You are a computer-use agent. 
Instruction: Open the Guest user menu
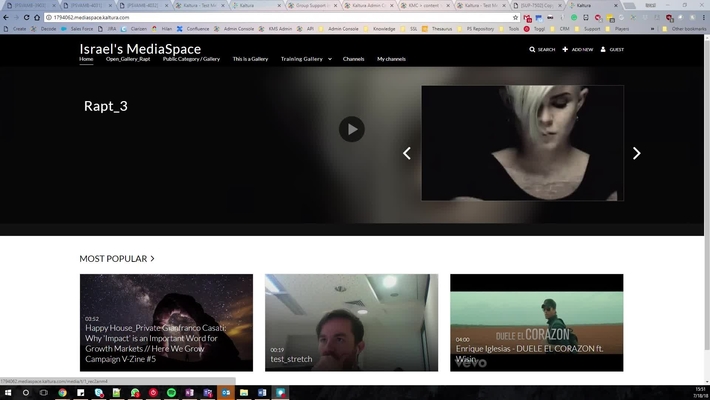tap(611, 49)
